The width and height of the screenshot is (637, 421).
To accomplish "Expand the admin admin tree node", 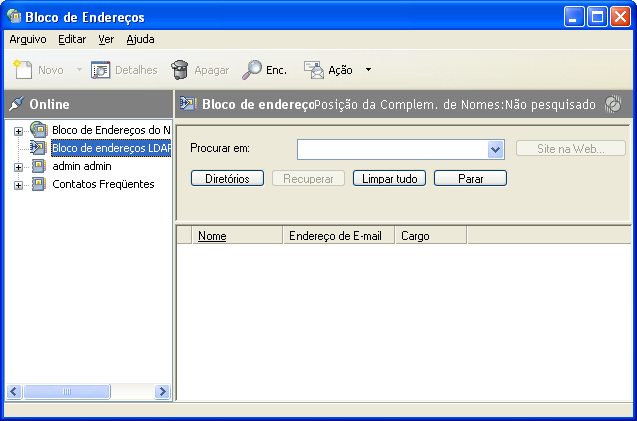I will pyautogui.click(x=18, y=167).
